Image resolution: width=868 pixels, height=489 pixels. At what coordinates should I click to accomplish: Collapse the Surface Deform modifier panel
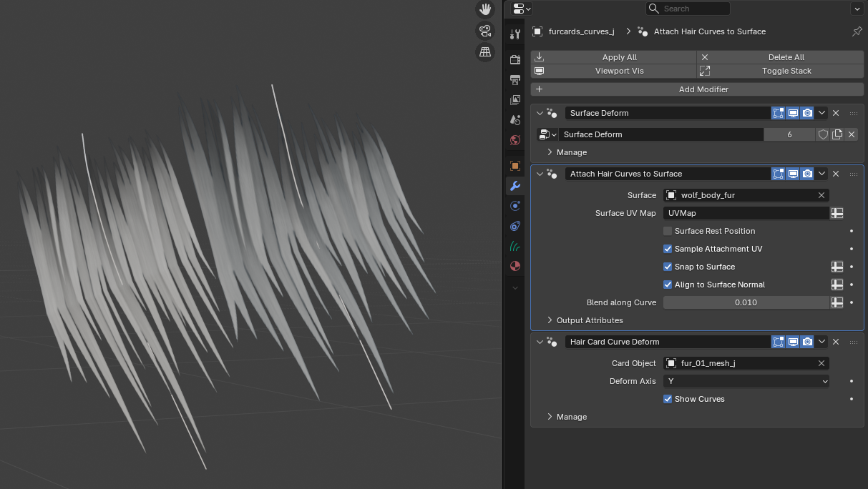coord(540,113)
